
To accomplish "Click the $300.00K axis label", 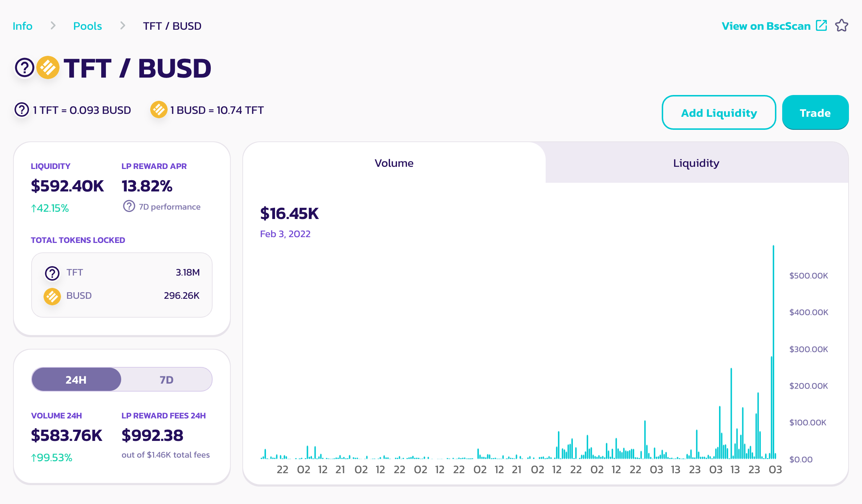I will coord(809,349).
